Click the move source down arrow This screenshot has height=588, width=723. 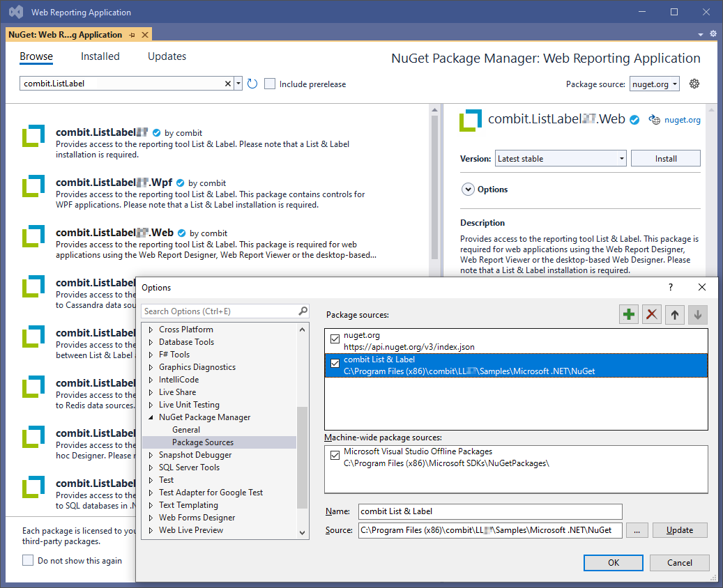697,315
